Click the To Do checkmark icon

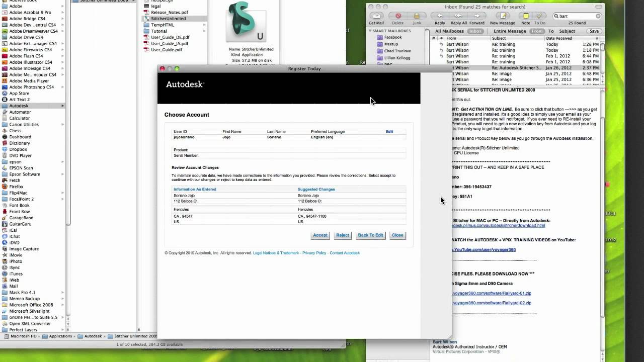539,16
